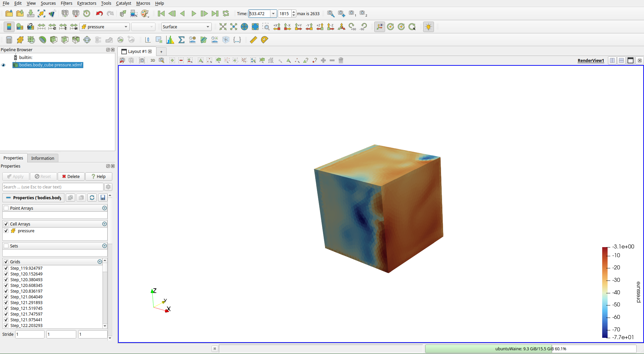Uncheck the Step_120.152649 grid entry
644x354 pixels.
(x=6, y=274)
